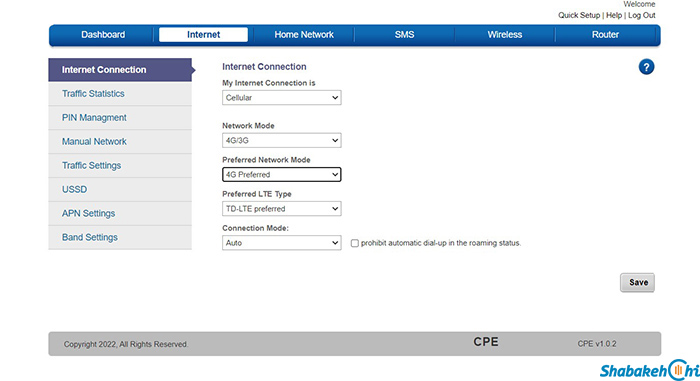Select Traffic Settings in sidebar
Image resolution: width=700 pixels, height=381 pixels.
click(x=120, y=166)
